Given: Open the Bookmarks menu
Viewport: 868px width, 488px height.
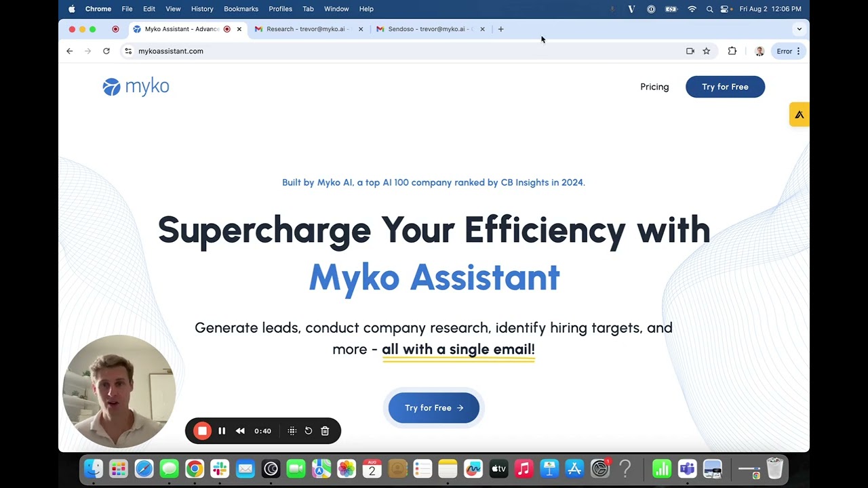Looking at the screenshot, I should (x=241, y=9).
